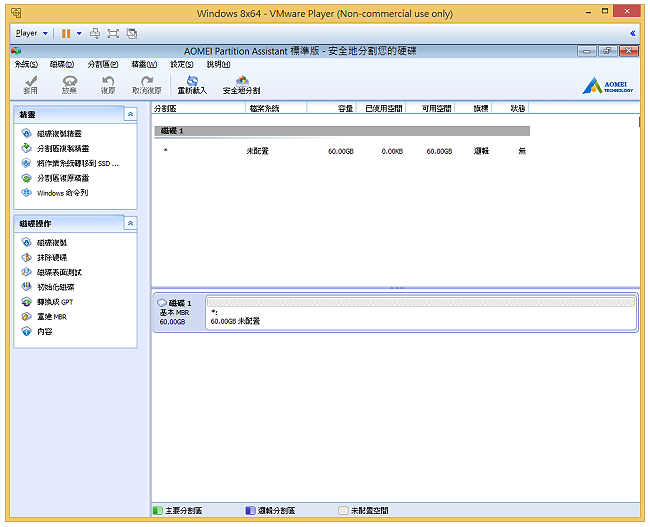Open the VMware Player dropdown menu

32,33
